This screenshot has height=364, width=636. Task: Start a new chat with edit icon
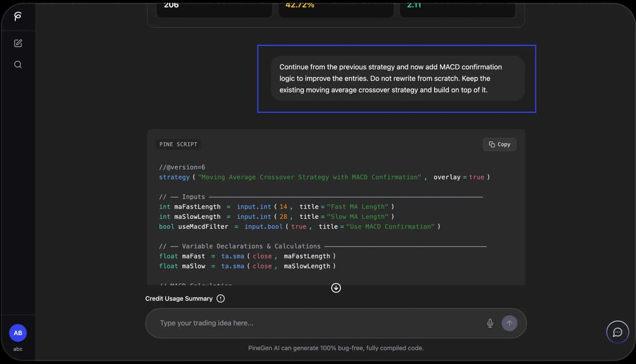(18, 43)
